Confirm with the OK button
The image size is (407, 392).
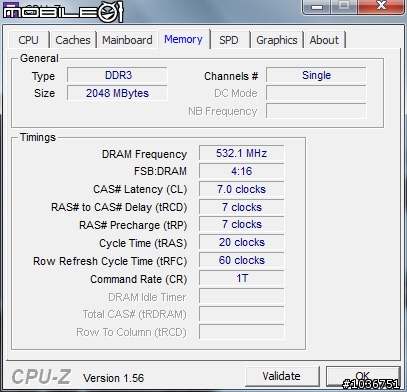coord(363,376)
